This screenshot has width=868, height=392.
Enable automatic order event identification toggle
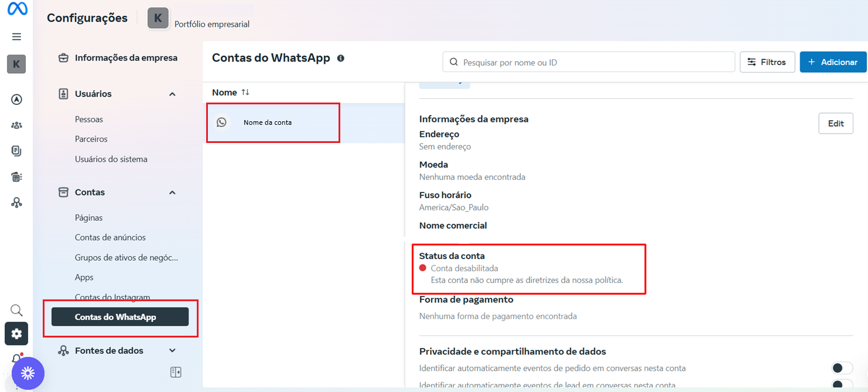tap(842, 367)
